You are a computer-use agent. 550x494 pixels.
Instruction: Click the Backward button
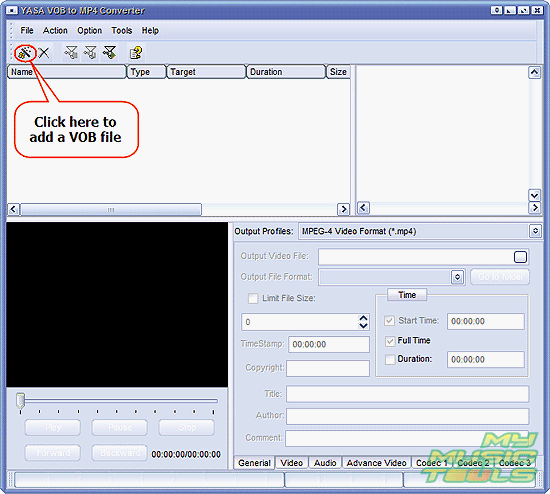pos(120,453)
